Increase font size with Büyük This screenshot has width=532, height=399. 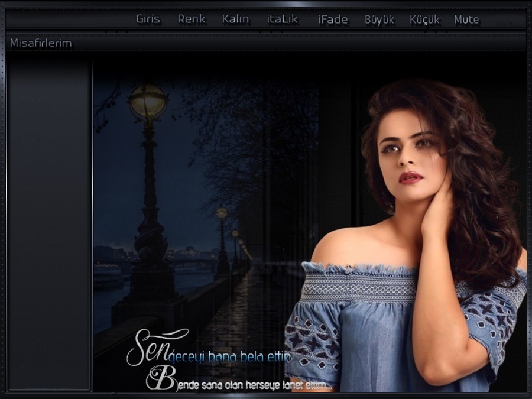click(379, 20)
